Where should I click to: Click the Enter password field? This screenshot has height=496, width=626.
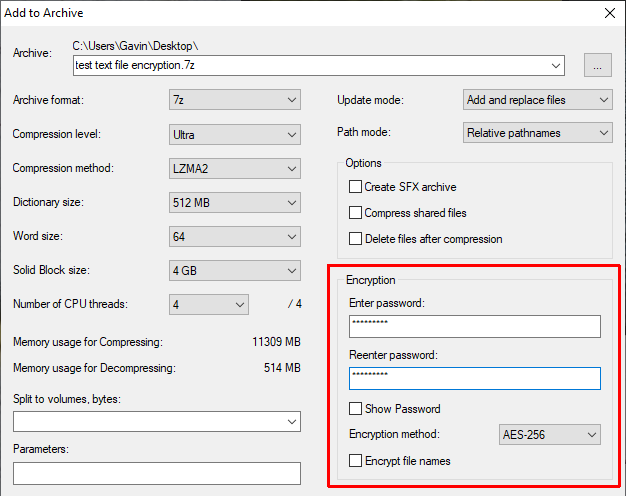(474, 327)
